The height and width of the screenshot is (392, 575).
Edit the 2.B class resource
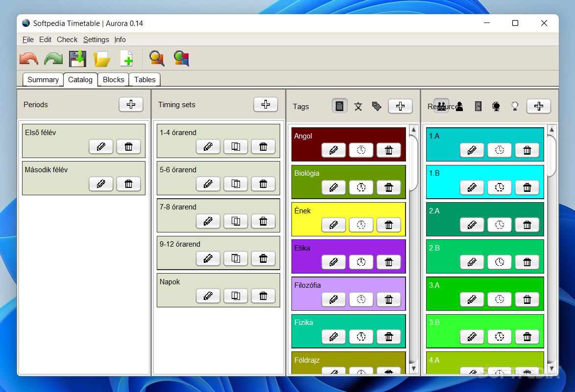click(472, 262)
